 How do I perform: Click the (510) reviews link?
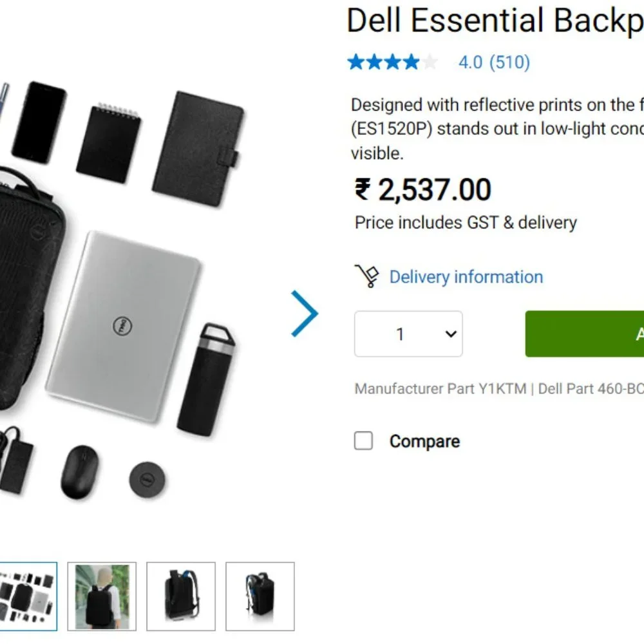(x=509, y=62)
